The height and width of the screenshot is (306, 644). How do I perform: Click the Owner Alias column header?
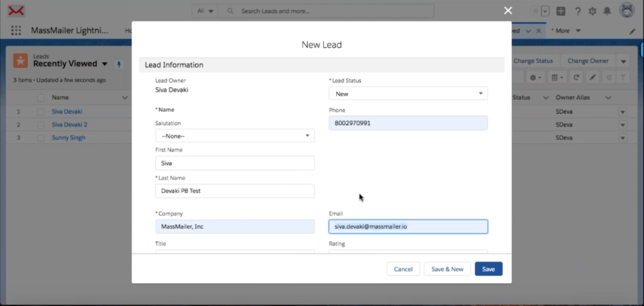572,97
